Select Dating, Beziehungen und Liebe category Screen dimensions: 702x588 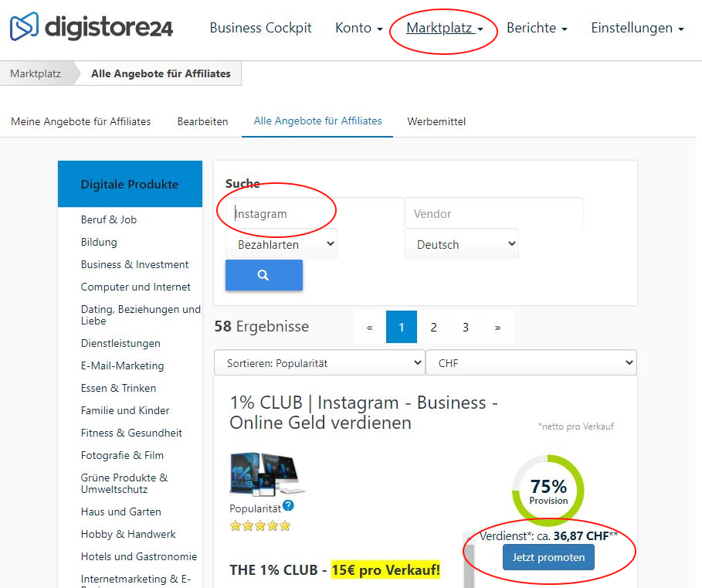[141, 314]
